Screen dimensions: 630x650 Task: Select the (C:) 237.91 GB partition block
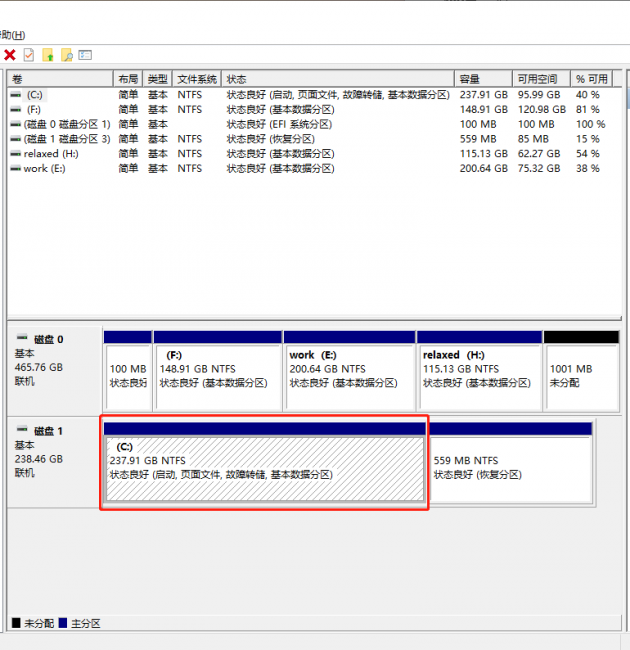[x=264, y=463]
